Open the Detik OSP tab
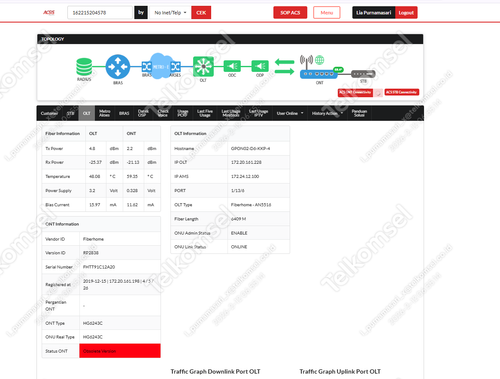The image size is (500, 379). pyautogui.click(x=143, y=113)
